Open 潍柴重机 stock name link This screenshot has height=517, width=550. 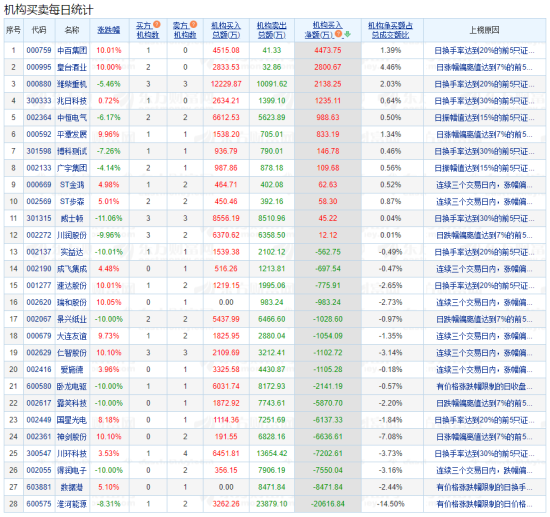tap(72, 84)
